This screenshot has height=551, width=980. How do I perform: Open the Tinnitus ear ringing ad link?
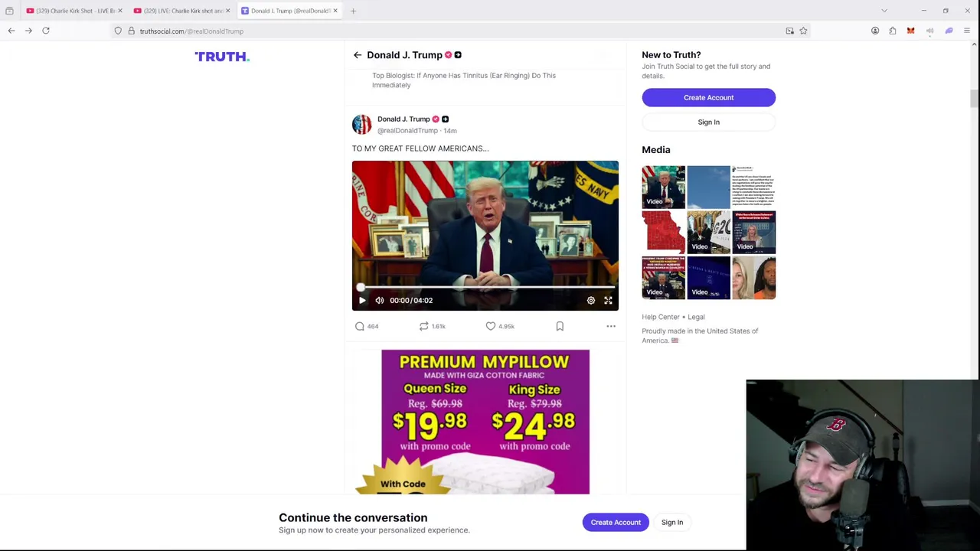pyautogui.click(x=464, y=80)
